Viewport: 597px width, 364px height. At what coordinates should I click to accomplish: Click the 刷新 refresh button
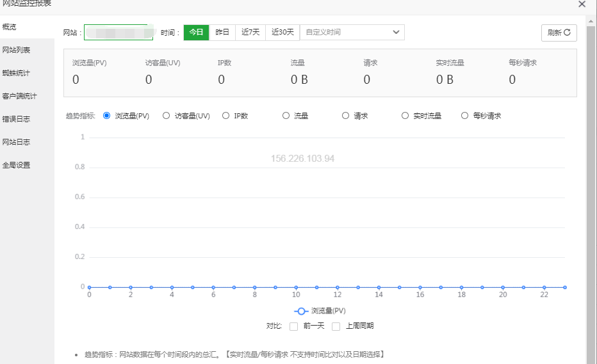click(x=559, y=33)
